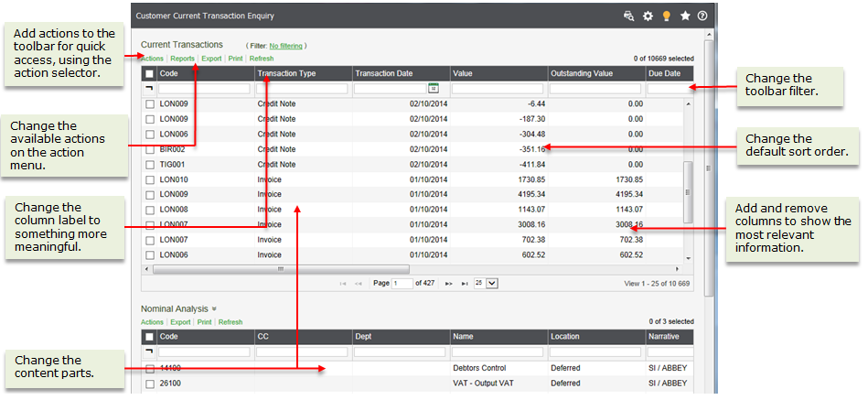Click the Name filter field in Nominal Analysis
Image resolution: width=868 pixels, height=400 pixels.
498,351
